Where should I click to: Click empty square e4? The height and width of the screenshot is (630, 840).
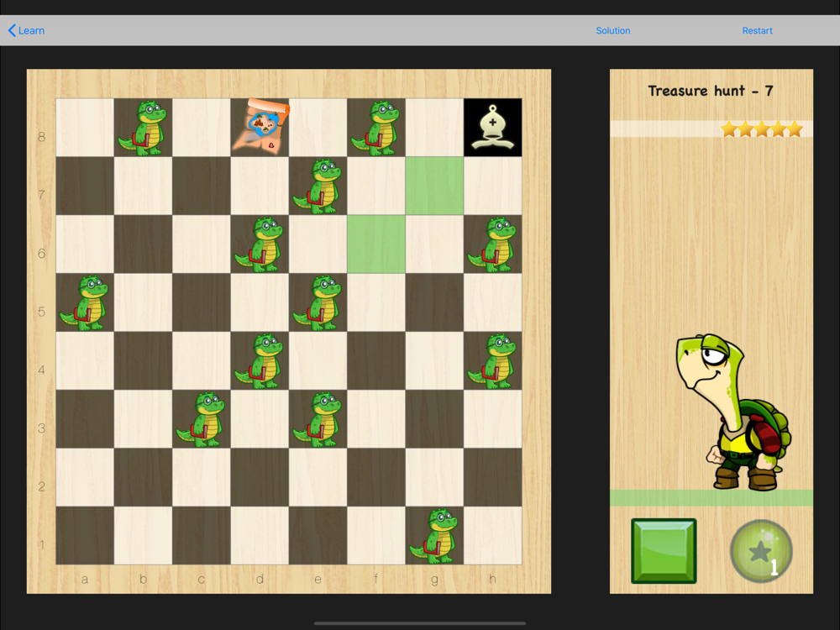(x=318, y=361)
